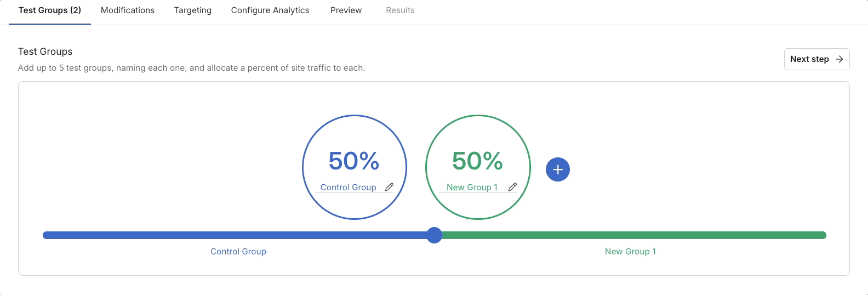Screen dimensions: 868x295
Task: Add a new test group with plus button
Action: (x=558, y=169)
